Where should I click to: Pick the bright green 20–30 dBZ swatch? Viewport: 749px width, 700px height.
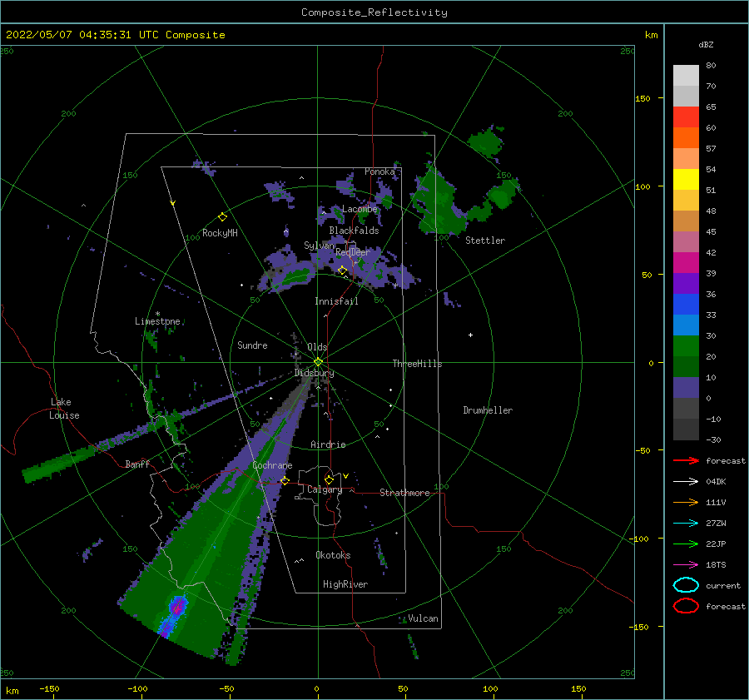[686, 345]
